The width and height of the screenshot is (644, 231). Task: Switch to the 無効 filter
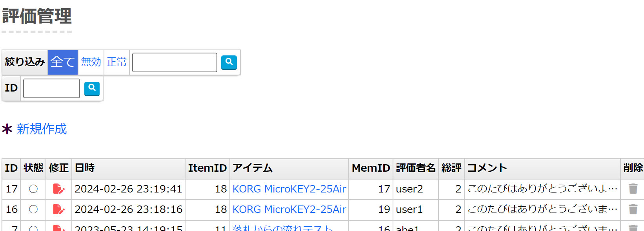[91, 62]
